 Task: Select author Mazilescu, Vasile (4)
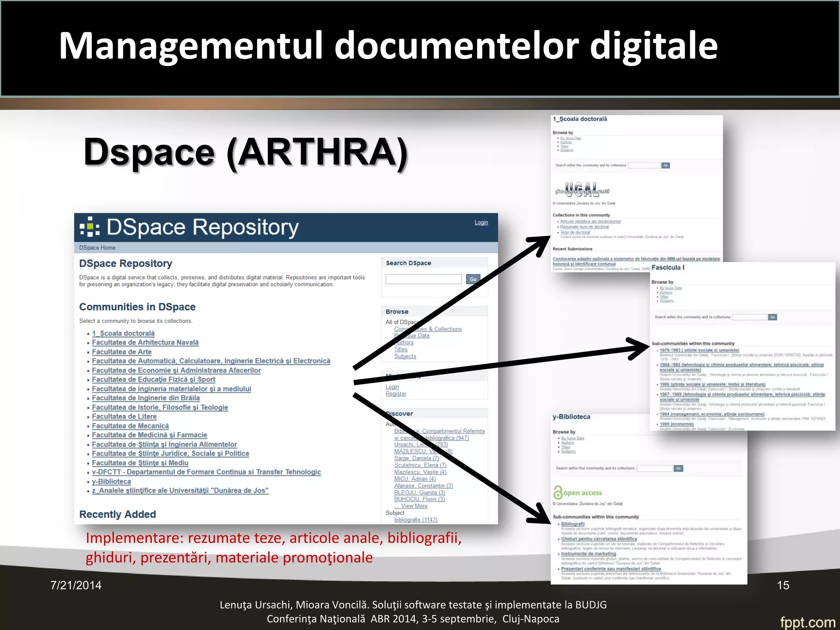pos(420,472)
